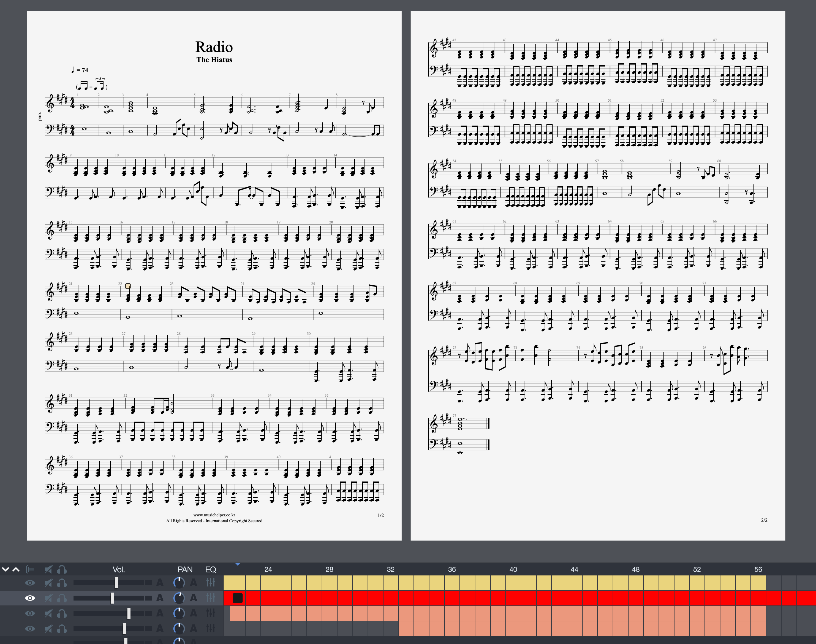The height and width of the screenshot is (644, 816).
Task: Jump to bar 28 on the timeline
Action: [329, 569]
